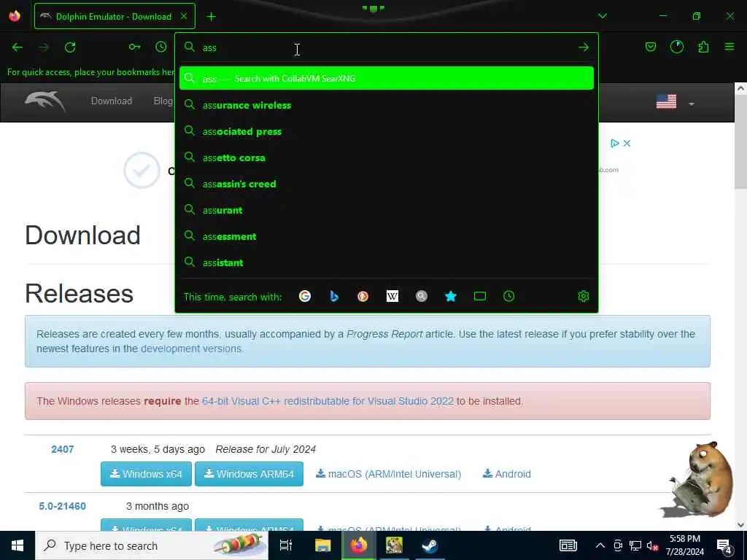The image size is (747, 560).
Task: Search this time with DuckDuckGo
Action: [x=363, y=296]
